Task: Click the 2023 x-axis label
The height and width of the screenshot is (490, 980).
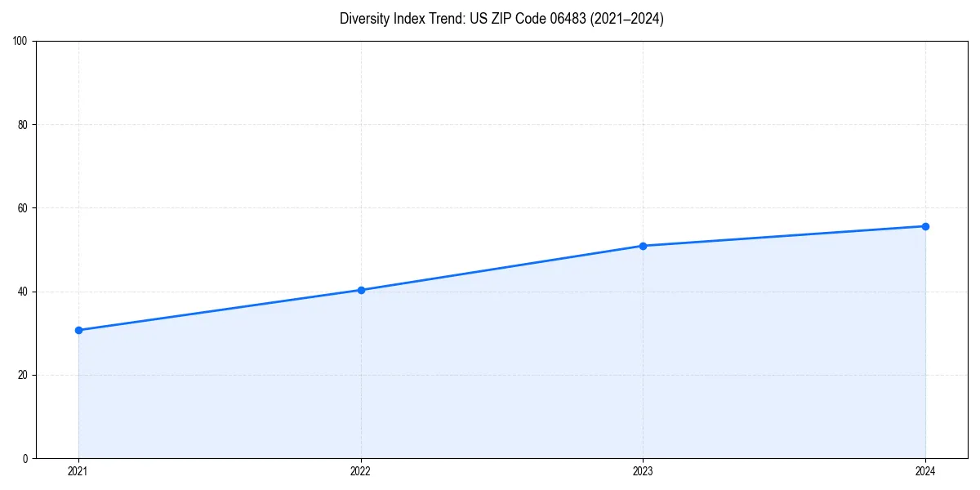Action: [x=644, y=470]
